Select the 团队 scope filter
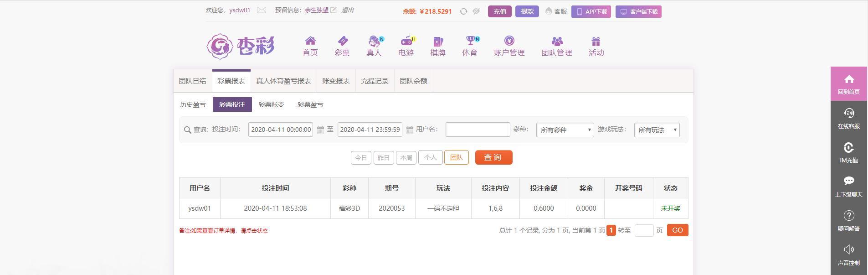Screen dimensions: 868x275 [457, 157]
